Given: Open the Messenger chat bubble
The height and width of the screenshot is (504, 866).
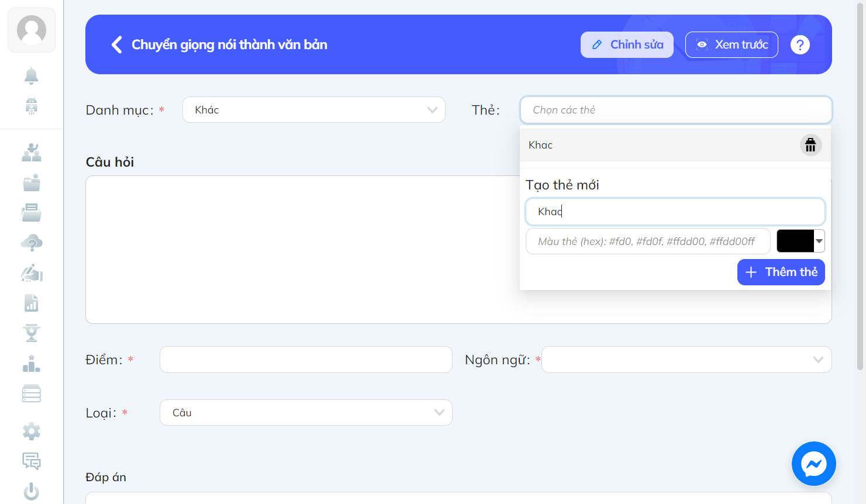Looking at the screenshot, I should pyautogui.click(x=814, y=464).
